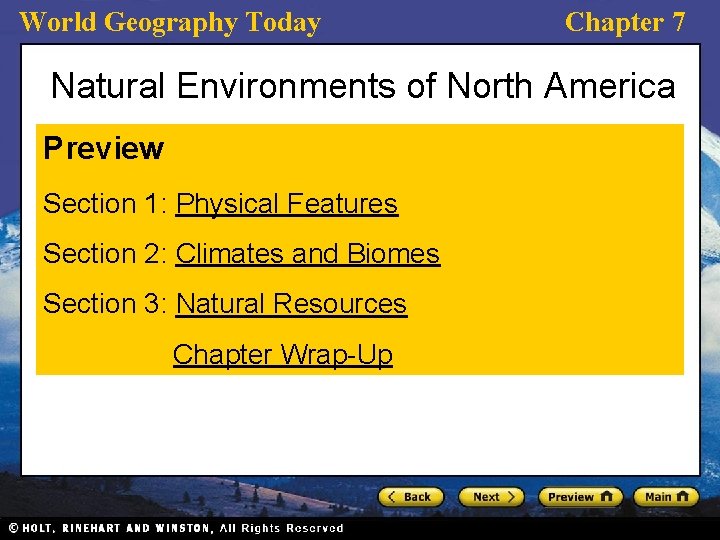The image size is (720, 540).
Task: Jump to the Main menu
Action: [x=666, y=497]
